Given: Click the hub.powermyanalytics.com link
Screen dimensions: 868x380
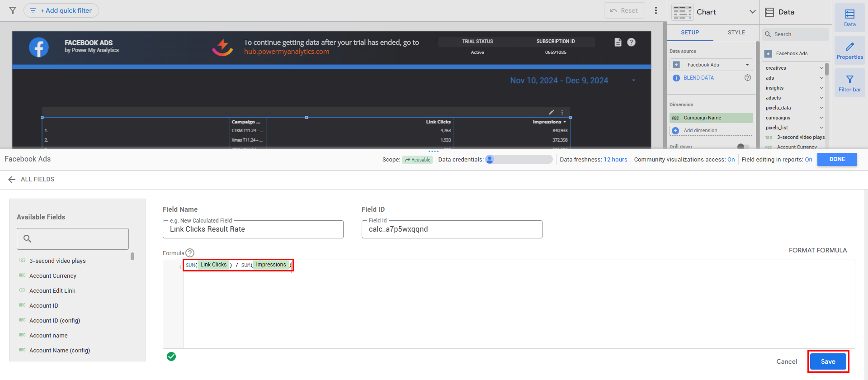Looking at the screenshot, I should point(287,52).
